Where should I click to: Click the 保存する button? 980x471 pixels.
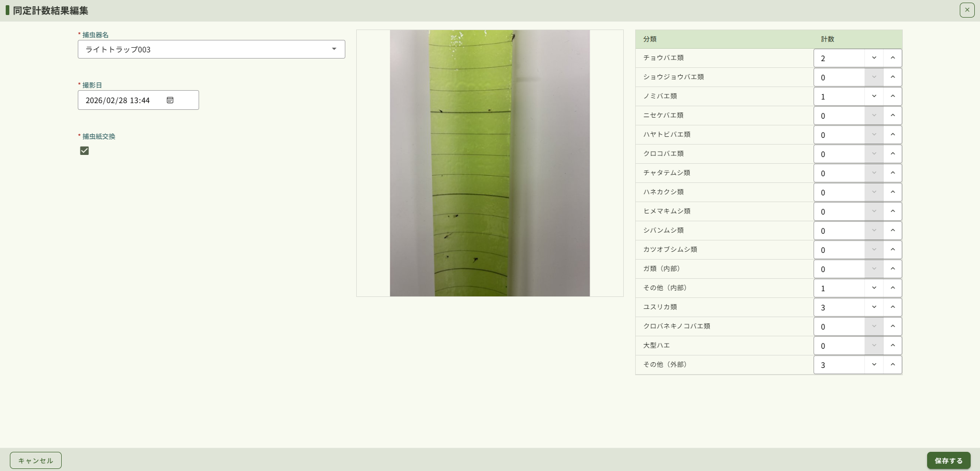coord(948,460)
